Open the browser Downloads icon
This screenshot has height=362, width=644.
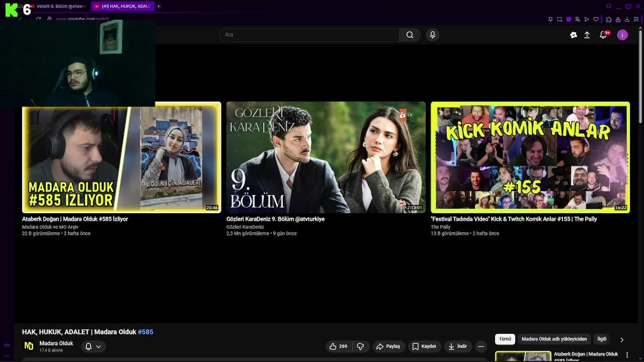tap(627, 19)
